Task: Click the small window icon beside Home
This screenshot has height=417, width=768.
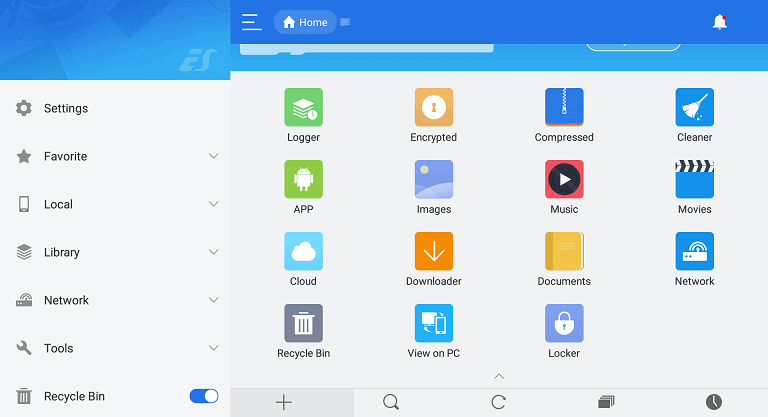Action: [345, 22]
